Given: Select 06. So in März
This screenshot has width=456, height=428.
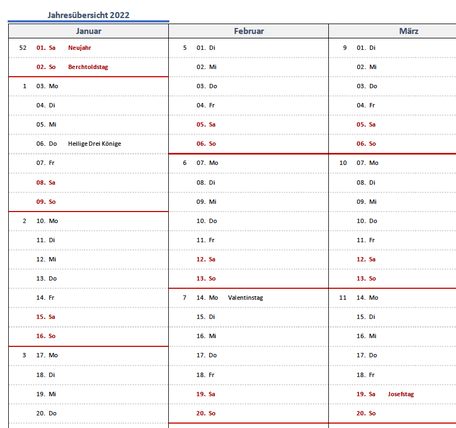Looking at the screenshot, I should point(366,144).
